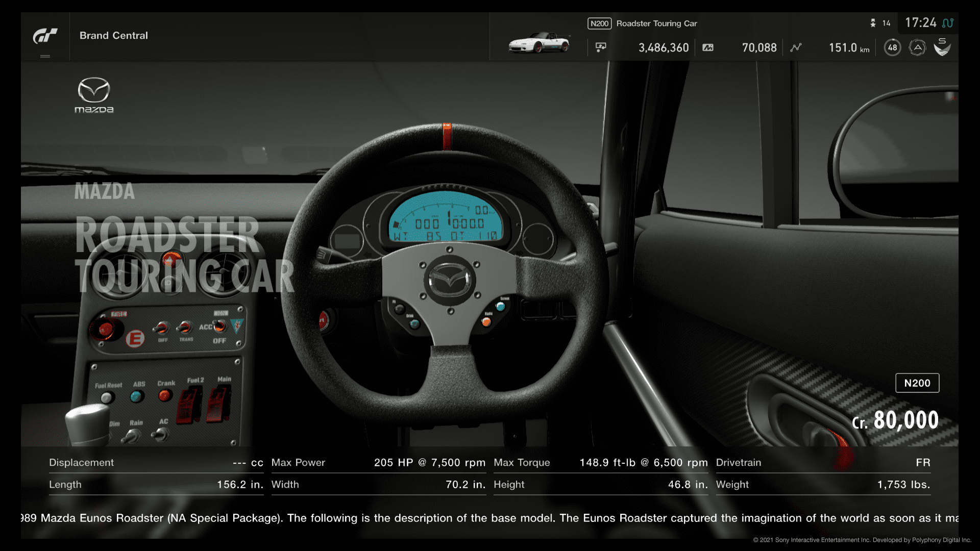Click the mileage points icon beside 70,088
This screenshot has width=980, height=551.
point(708,47)
